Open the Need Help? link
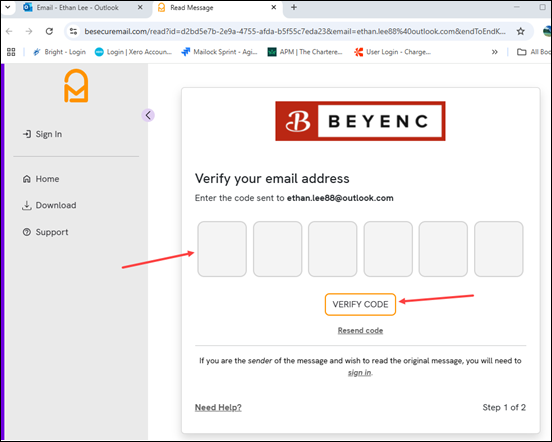 coord(218,408)
